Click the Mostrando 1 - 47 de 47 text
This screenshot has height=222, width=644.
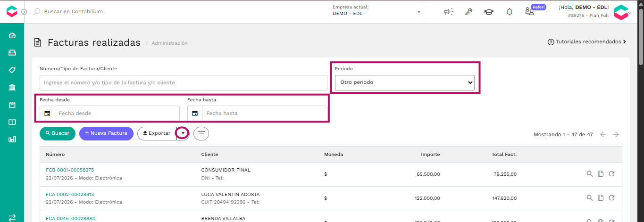tap(563, 134)
